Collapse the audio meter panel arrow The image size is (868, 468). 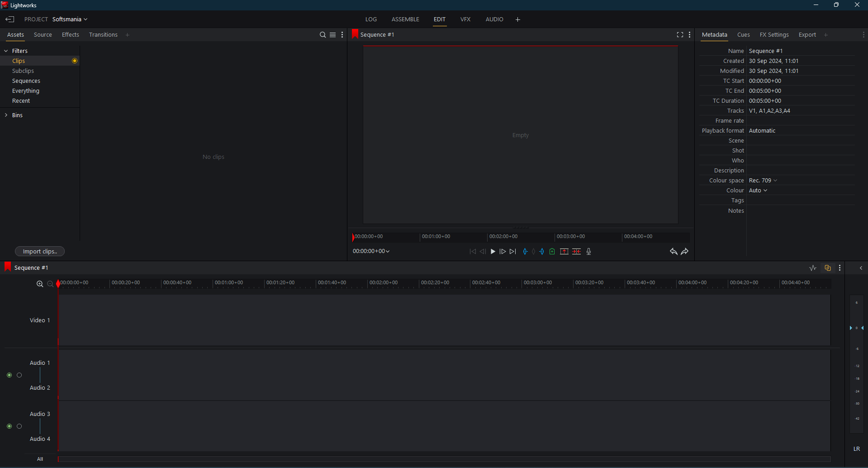[x=861, y=268]
